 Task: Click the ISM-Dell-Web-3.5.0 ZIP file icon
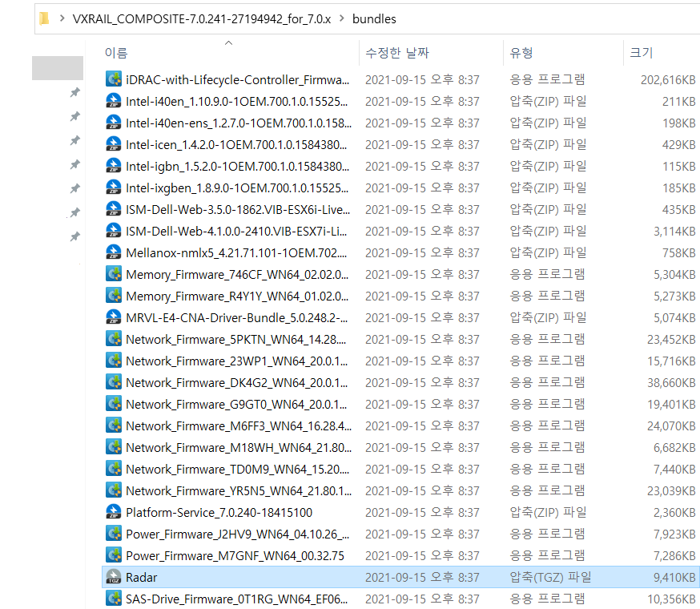click(x=114, y=209)
